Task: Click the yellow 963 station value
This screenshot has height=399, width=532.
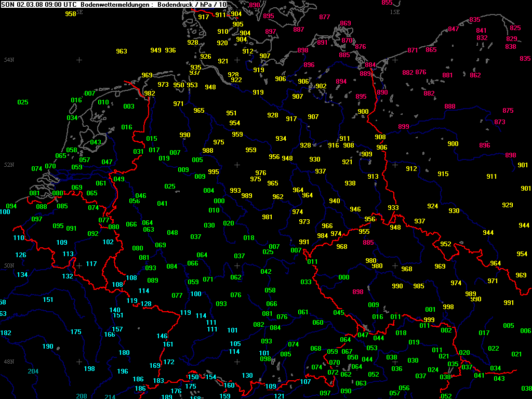Action: (x=122, y=51)
